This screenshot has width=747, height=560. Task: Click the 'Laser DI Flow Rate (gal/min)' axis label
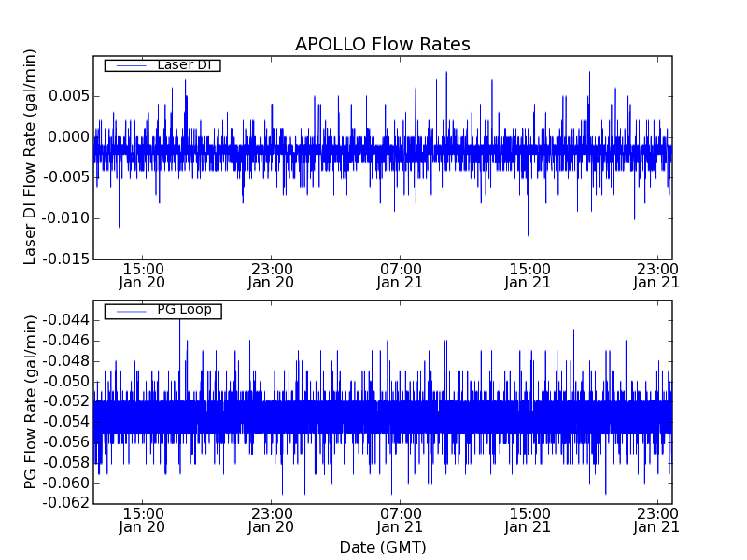coord(30,157)
